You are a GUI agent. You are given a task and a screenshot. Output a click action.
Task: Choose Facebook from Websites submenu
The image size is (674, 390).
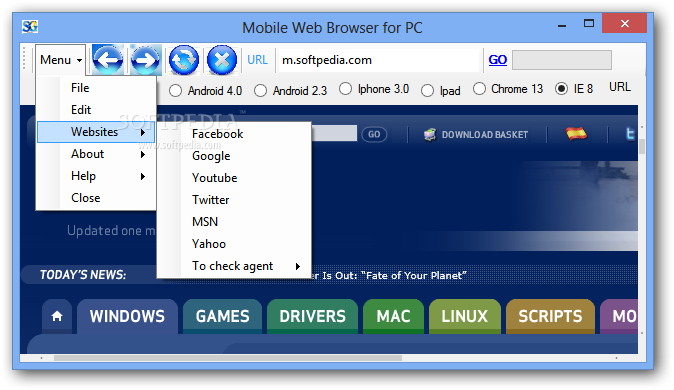click(234, 134)
